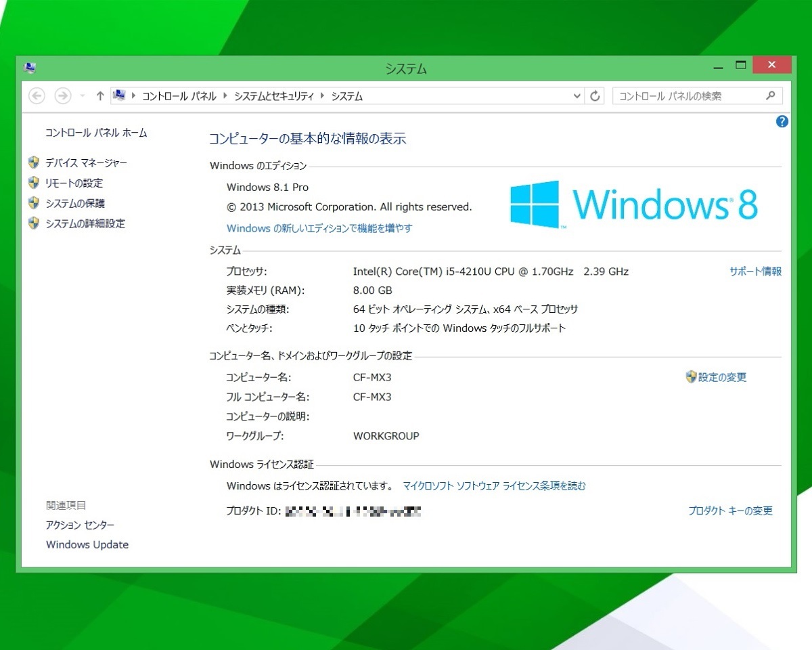Viewport: 812px width, 650px height.
Task: Open Windows Update link
Action: click(x=87, y=544)
